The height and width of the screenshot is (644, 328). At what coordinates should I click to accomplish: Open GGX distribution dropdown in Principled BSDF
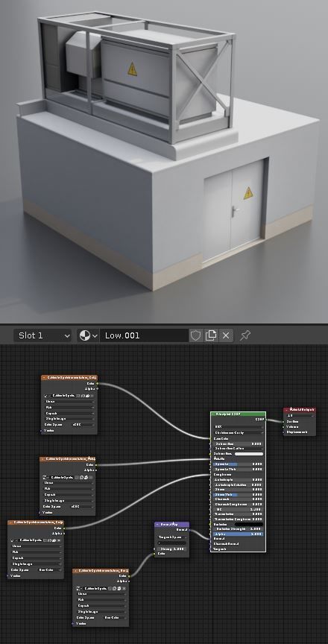[239, 427]
